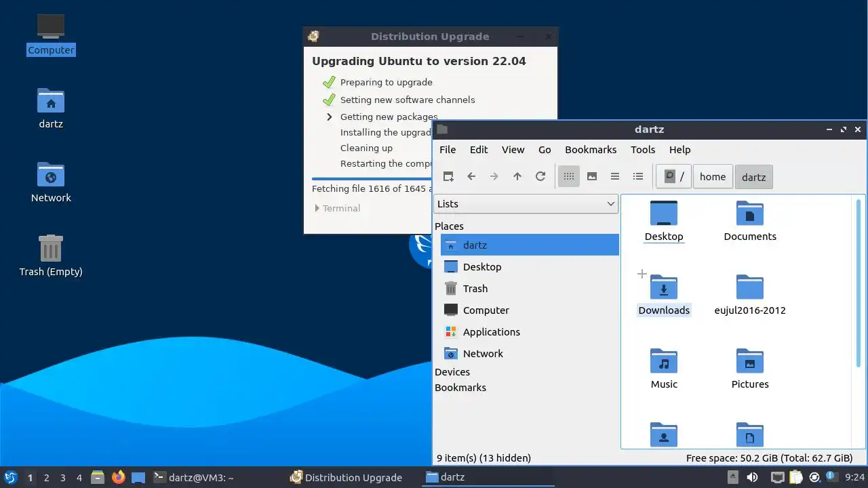Open the network tray icon
This screenshot has height=488, width=868.
pyautogui.click(x=777, y=477)
